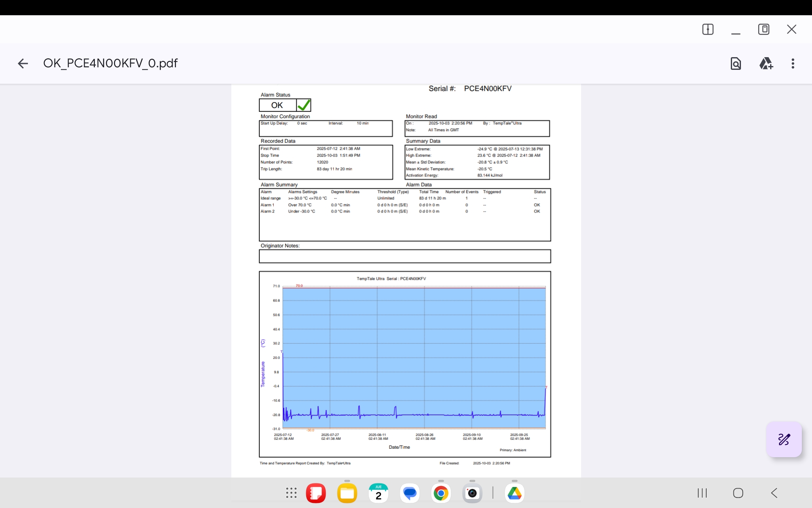Screen dimensions: 812x508
Task: Open the Messages chat bubble app
Action: coord(409,493)
